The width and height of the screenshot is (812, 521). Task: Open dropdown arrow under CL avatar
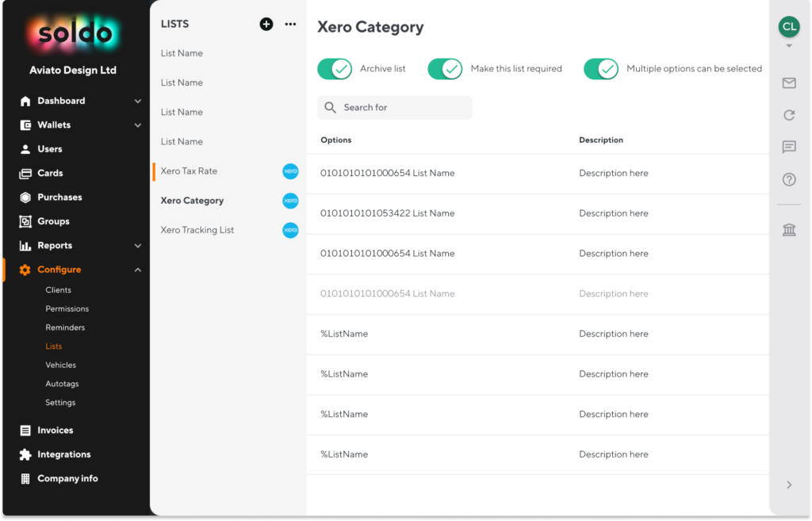(789, 45)
